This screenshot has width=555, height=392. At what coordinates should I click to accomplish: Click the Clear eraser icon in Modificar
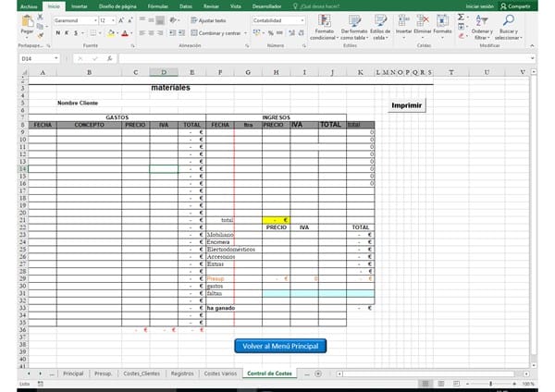coord(461,36)
